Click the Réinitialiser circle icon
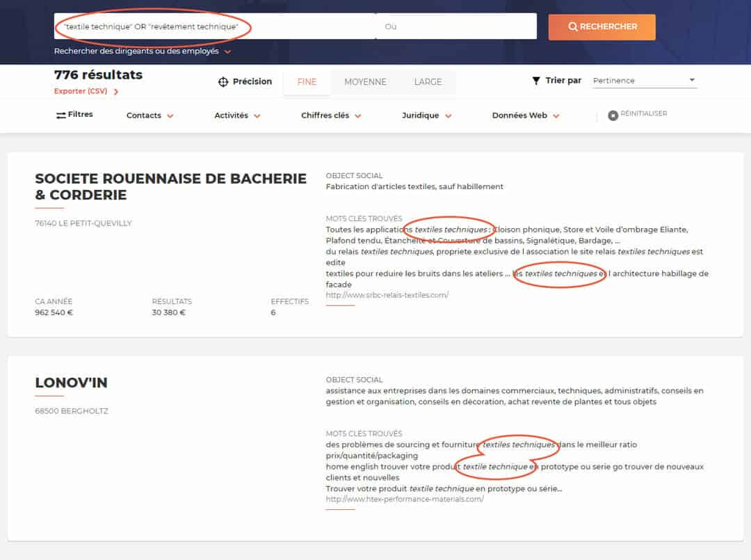 (613, 115)
